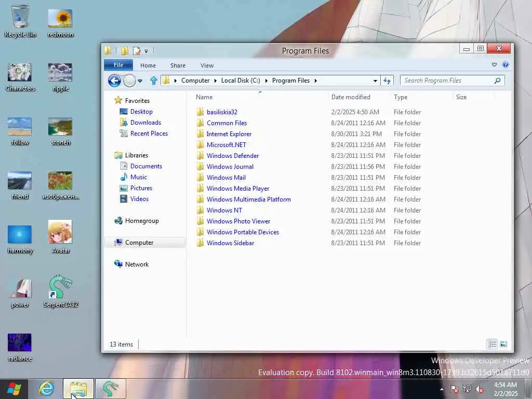Select the Internet Explorer folder
The image size is (532, 399).
point(229,134)
